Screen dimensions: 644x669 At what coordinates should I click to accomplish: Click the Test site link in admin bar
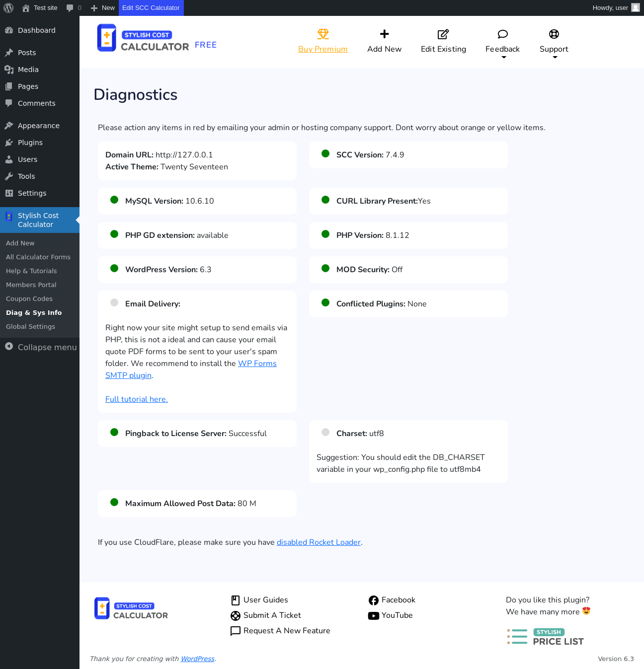point(46,8)
